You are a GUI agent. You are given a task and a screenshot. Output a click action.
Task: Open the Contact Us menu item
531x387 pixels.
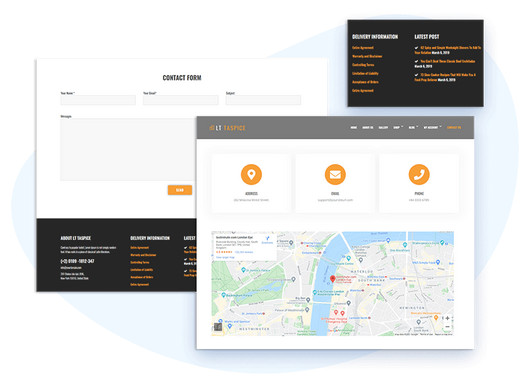coord(454,128)
